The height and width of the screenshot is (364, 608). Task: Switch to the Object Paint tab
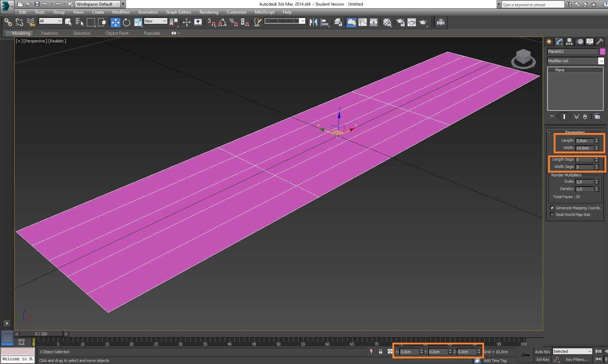117,33
